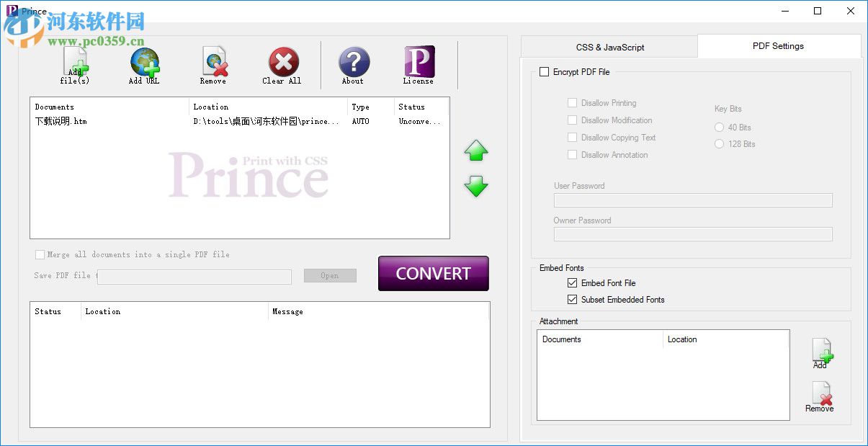Toggle Disallow Copying Text checkbox
The width and height of the screenshot is (868, 446).
coord(572,138)
